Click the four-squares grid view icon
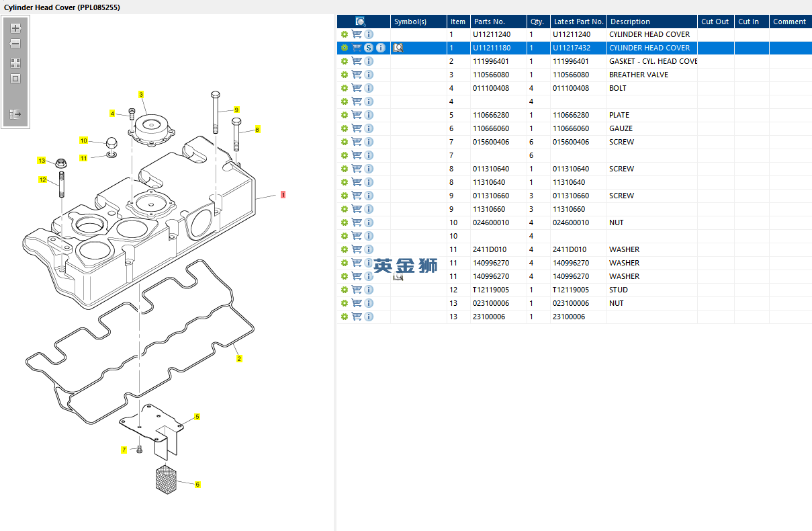812x531 pixels. click(x=15, y=63)
